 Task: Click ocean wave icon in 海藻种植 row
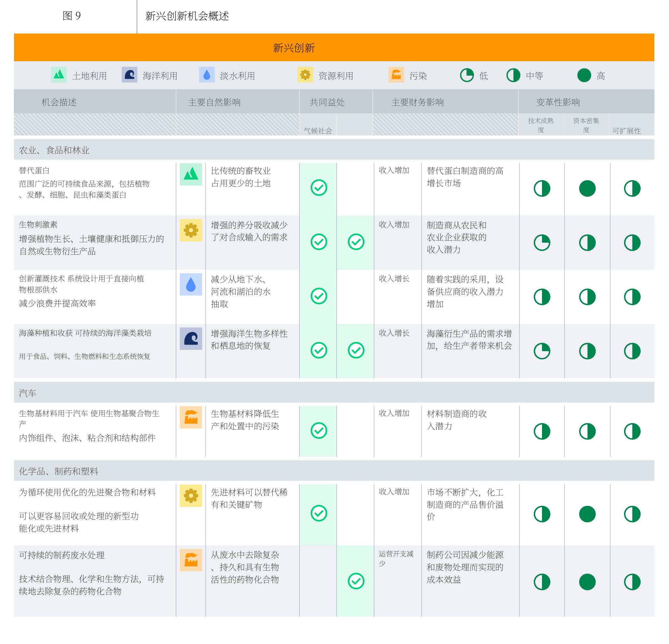point(191,338)
